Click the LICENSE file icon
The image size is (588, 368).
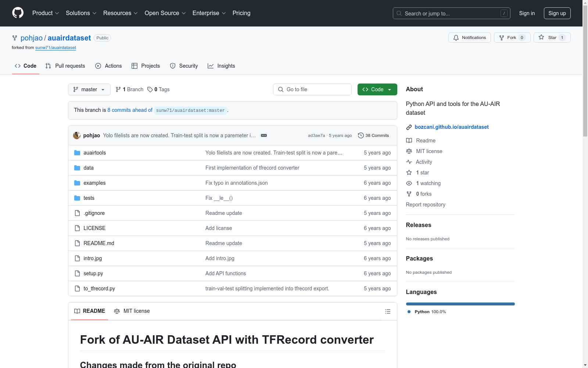[77, 228]
